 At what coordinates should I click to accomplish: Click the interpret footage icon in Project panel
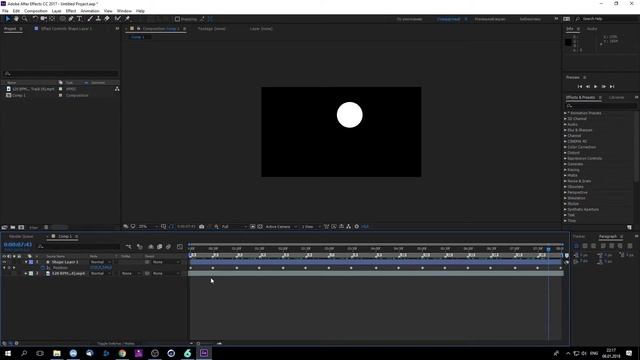click(4, 227)
